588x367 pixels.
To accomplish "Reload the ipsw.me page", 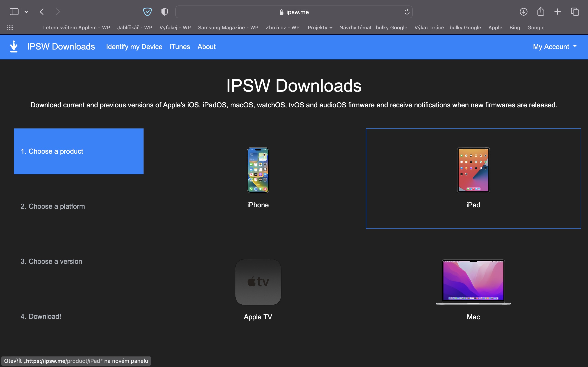I will click(x=407, y=12).
